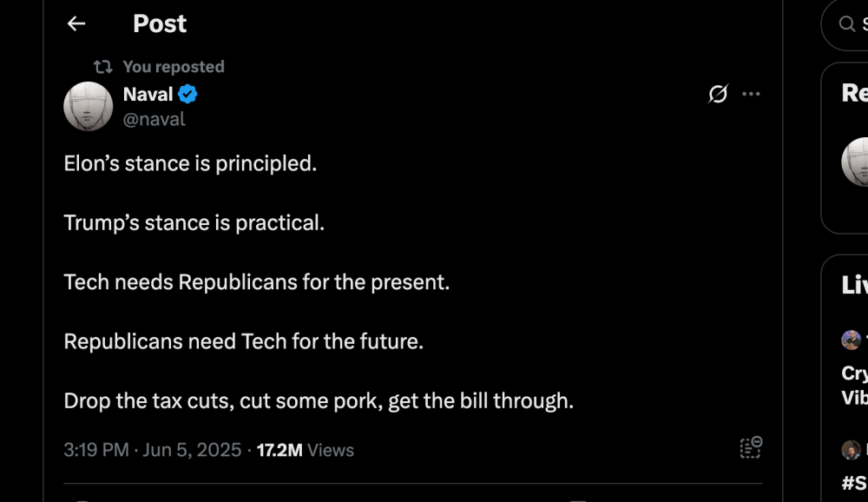Open the sidebar sketch-face avatar under Relevant people
The image size is (868, 502).
click(855, 162)
